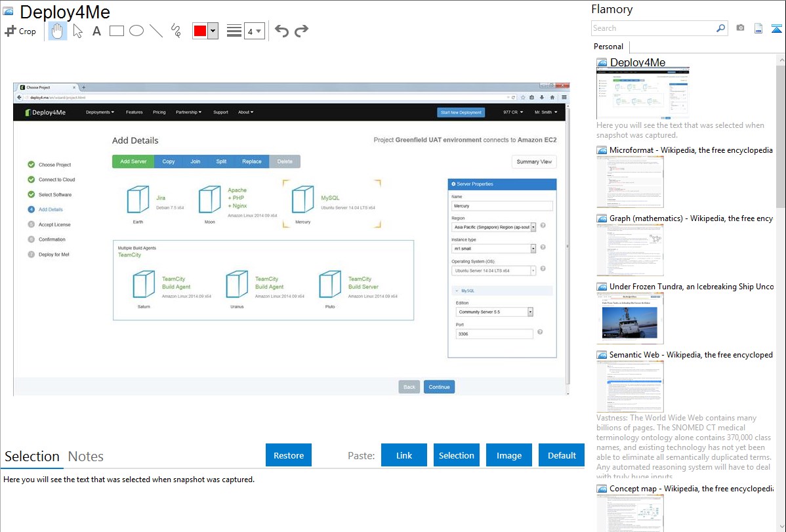The width and height of the screenshot is (786, 532).
Task: Select the rectangle drawing tool
Action: pyautogui.click(x=116, y=31)
